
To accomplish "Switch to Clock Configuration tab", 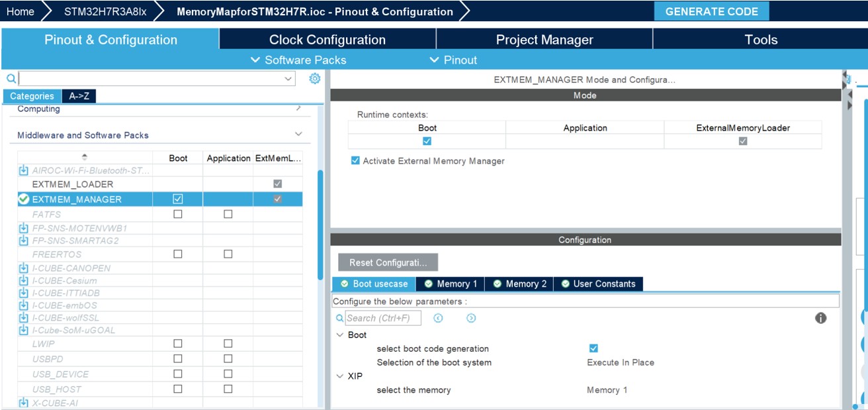I will 327,40.
